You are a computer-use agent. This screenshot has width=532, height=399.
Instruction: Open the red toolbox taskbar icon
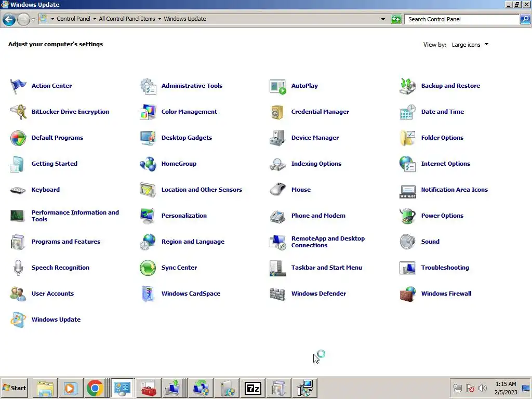tap(148, 388)
